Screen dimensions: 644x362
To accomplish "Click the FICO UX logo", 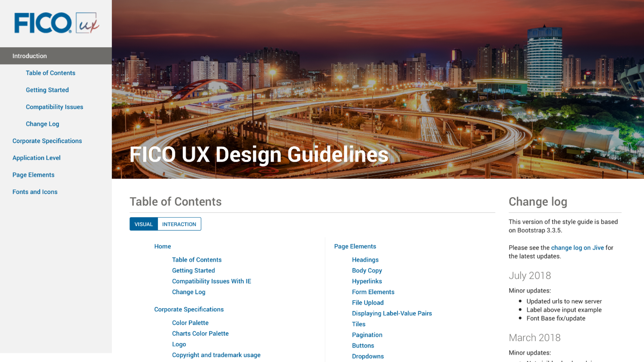I will pos(57,23).
